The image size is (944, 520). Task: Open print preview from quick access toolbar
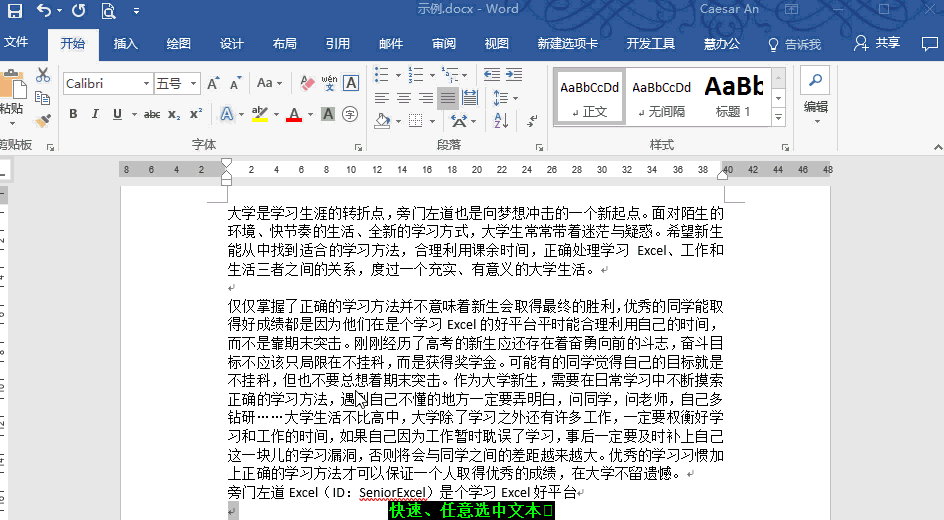[108, 10]
